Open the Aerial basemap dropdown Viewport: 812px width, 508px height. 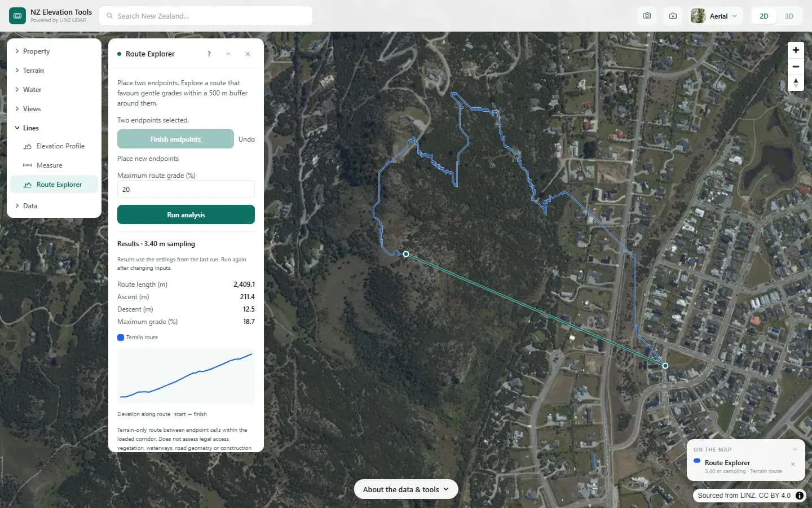(x=715, y=16)
